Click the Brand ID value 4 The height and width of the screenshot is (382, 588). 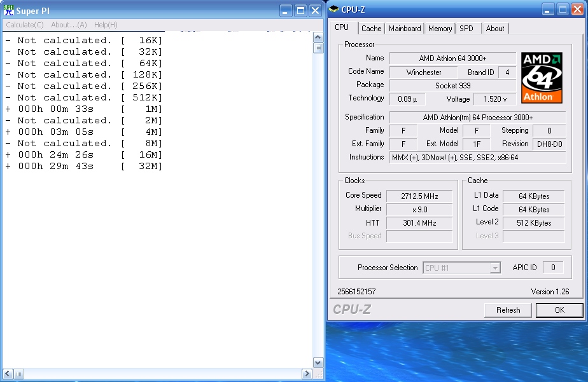(x=507, y=72)
